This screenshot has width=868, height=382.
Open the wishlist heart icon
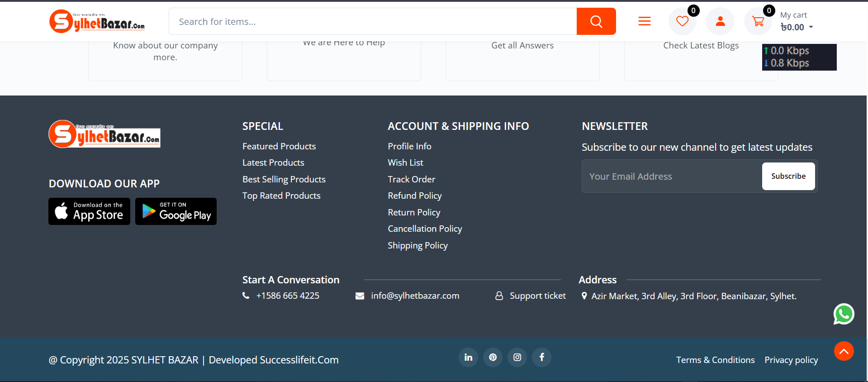[x=682, y=21]
